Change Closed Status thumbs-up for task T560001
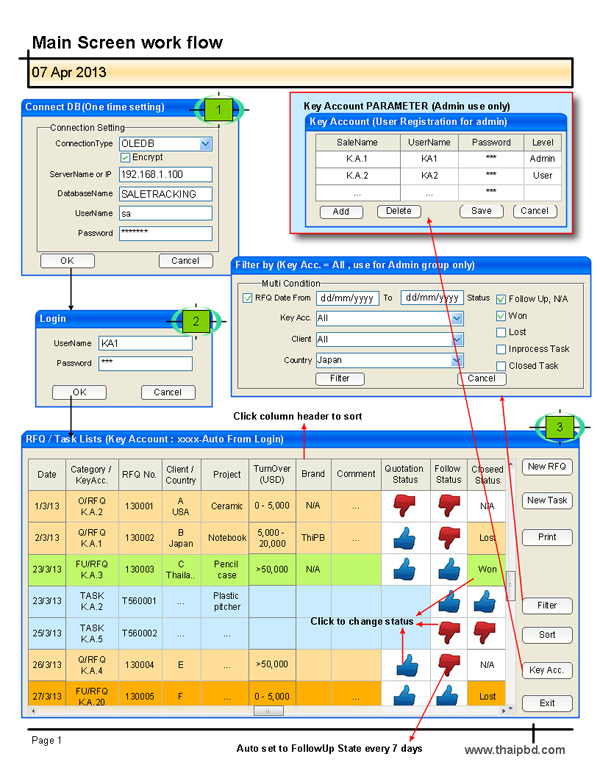Screen dimensions: 600x776 484,601
